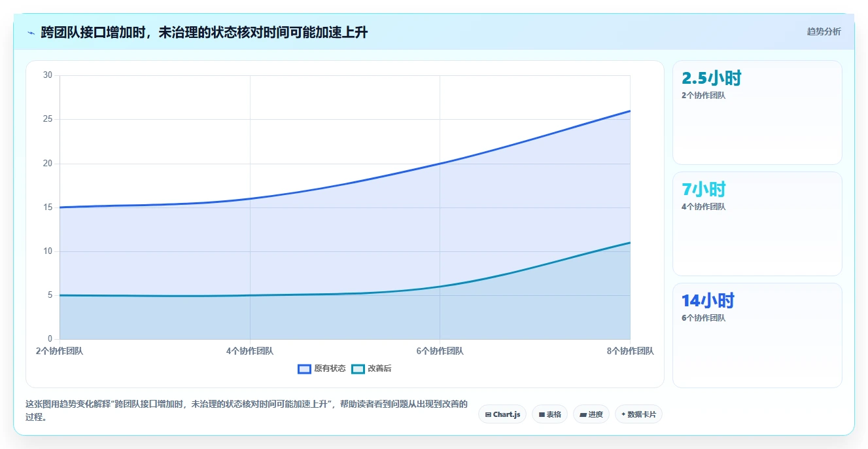Click the 8个协作团队 x-axis label

pos(630,351)
